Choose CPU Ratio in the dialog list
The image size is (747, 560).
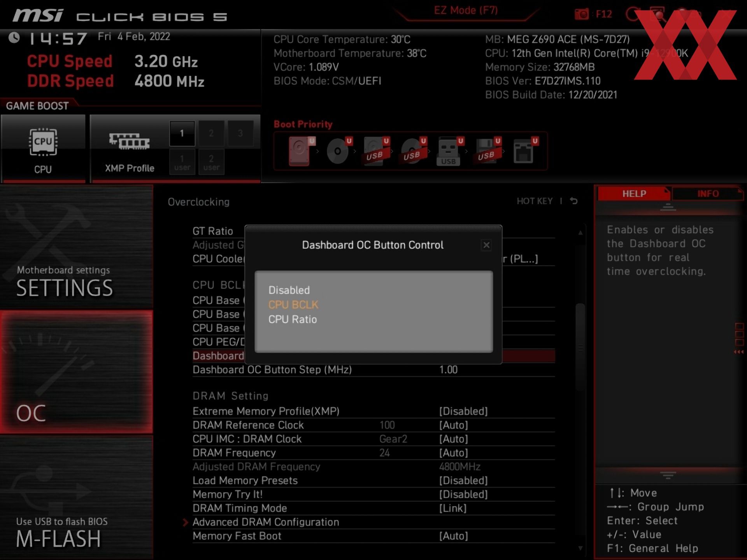coord(293,319)
